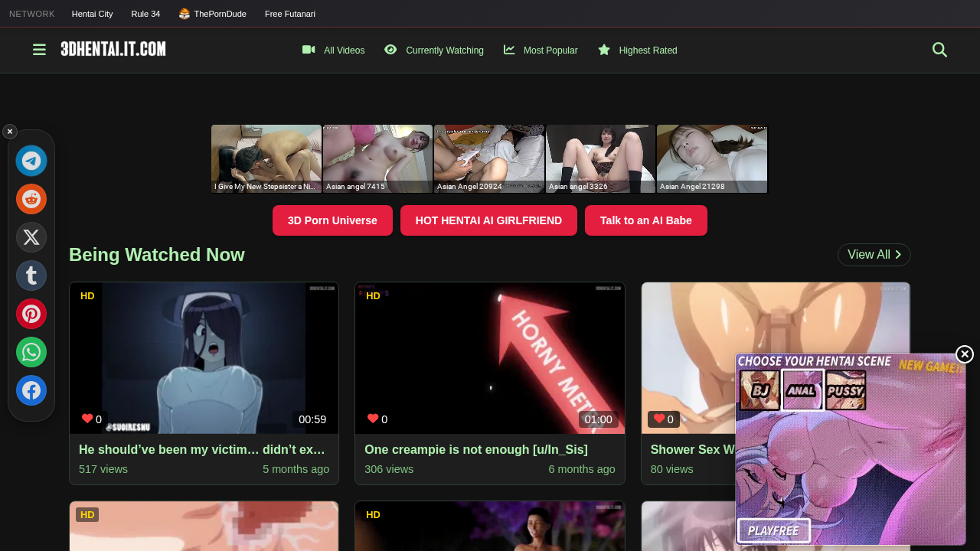This screenshot has height=551, width=980.
Task: Click the search magnifier icon
Action: (x=939, y=50)
